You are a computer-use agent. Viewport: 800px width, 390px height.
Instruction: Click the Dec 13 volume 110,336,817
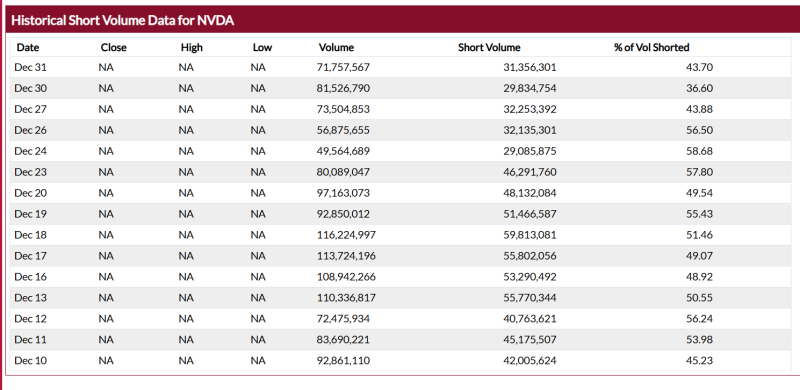tap(346, 298)
